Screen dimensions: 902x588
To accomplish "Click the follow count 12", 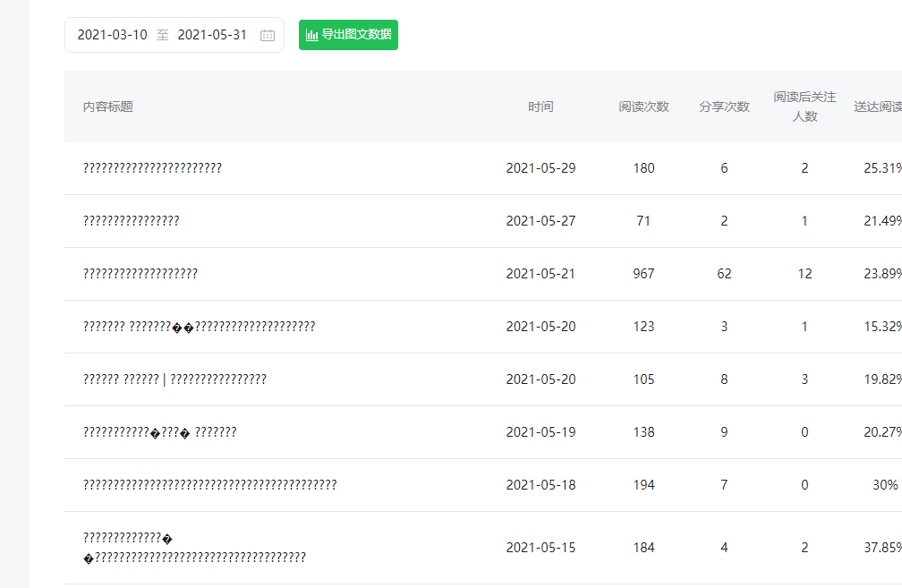I will (x=804, y=274).
